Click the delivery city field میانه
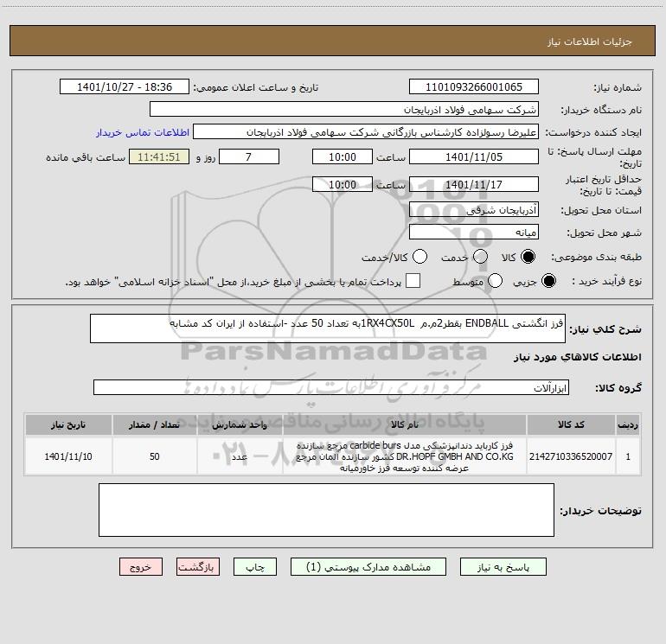666x644 pixels. (474, 232)
